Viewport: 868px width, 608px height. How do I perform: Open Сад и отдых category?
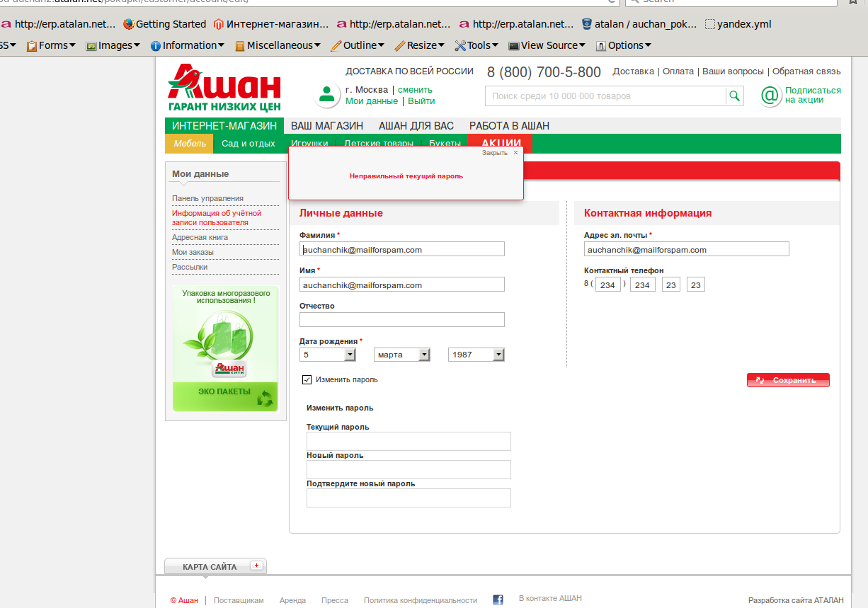tap(249, 144)
